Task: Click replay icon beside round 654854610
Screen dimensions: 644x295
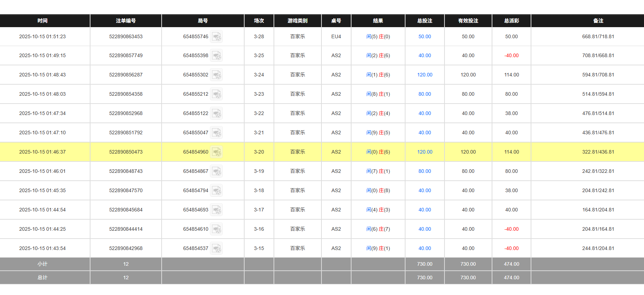Action: [x=216, y=229]
